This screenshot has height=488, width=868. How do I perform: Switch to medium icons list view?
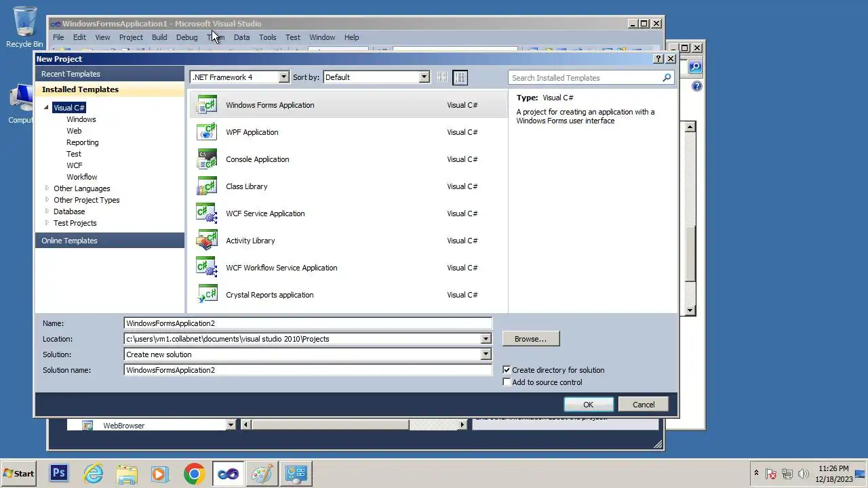[460, 77]
